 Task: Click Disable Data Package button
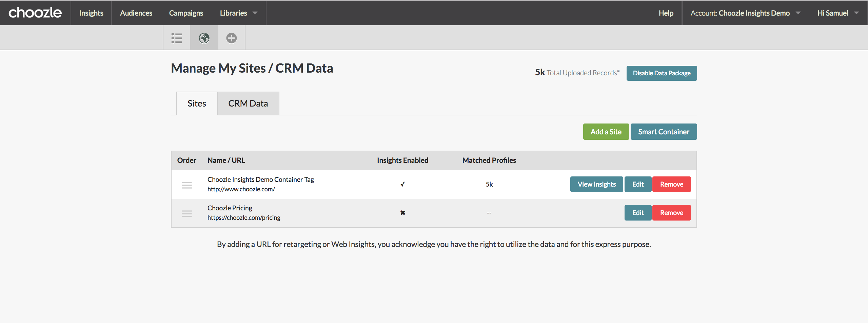click(x=662, y=73)
